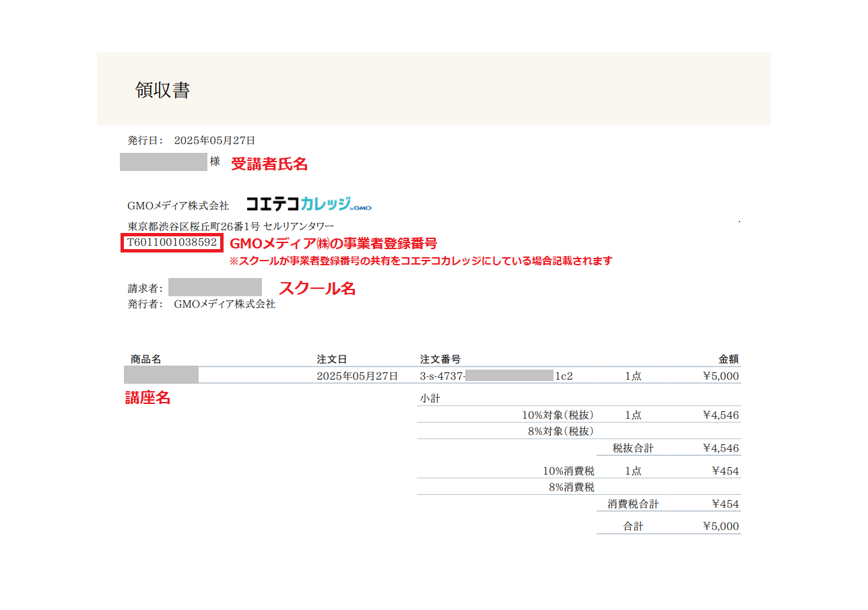Click 1点 in the order item row
868x610 pixels.
pos(633,376)
